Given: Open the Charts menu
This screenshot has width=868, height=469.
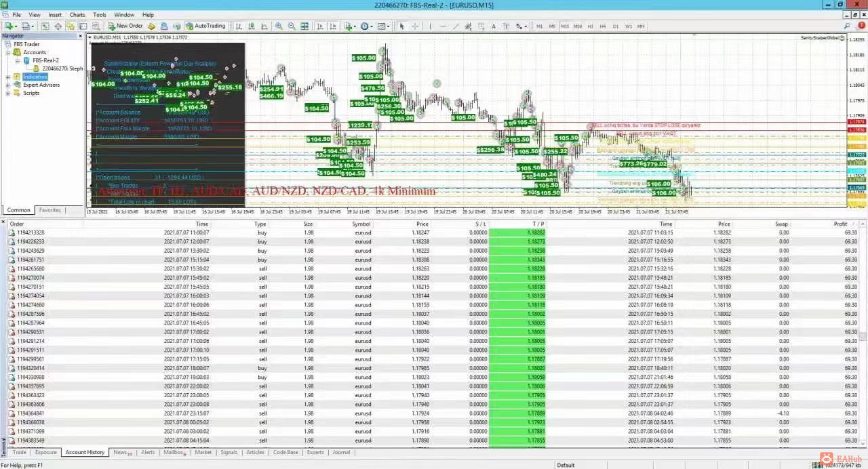Looking at the screenshot, I should coord(77,14).
